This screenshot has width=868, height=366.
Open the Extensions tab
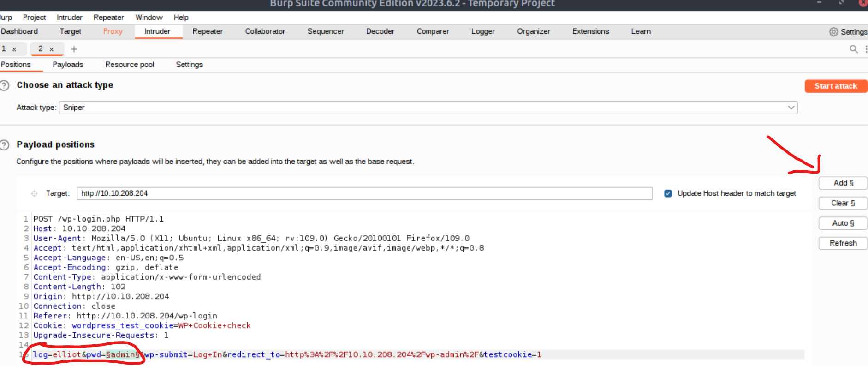591,31
